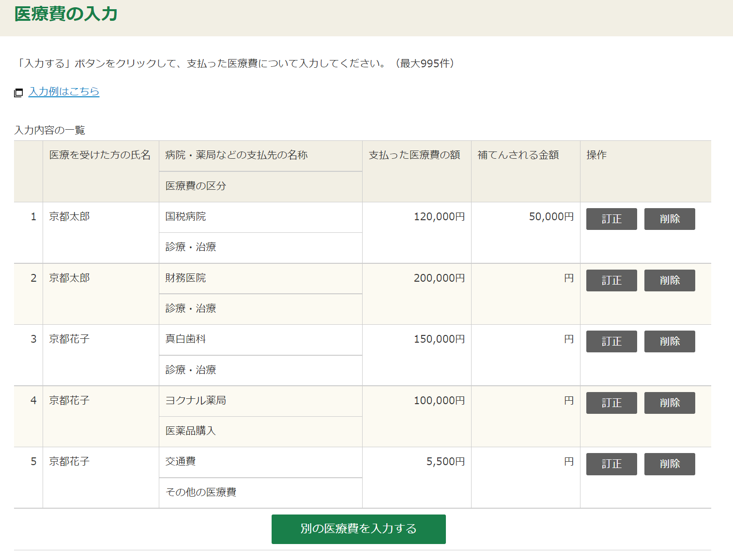Click 訂正 for row 1 国税病院
The height and width of the screenshot is (560, 733).
pos(611,219)
